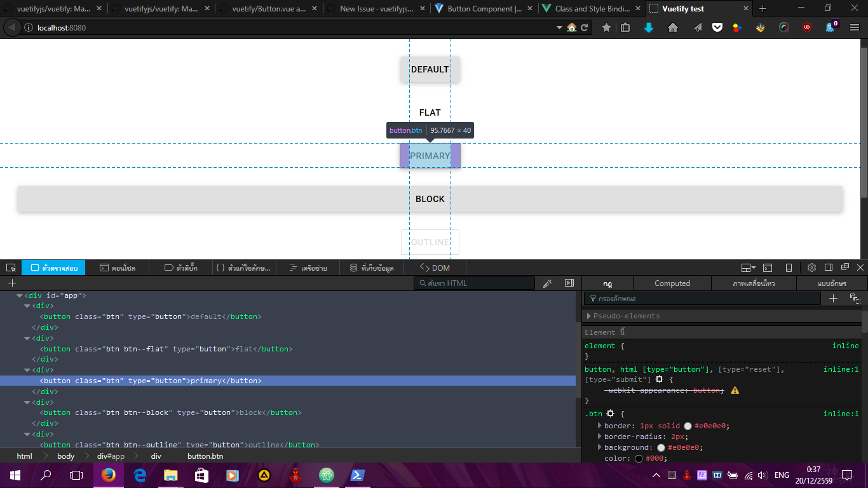
Task: Click the paper plane toolbar icon
Action: [698, 27]
